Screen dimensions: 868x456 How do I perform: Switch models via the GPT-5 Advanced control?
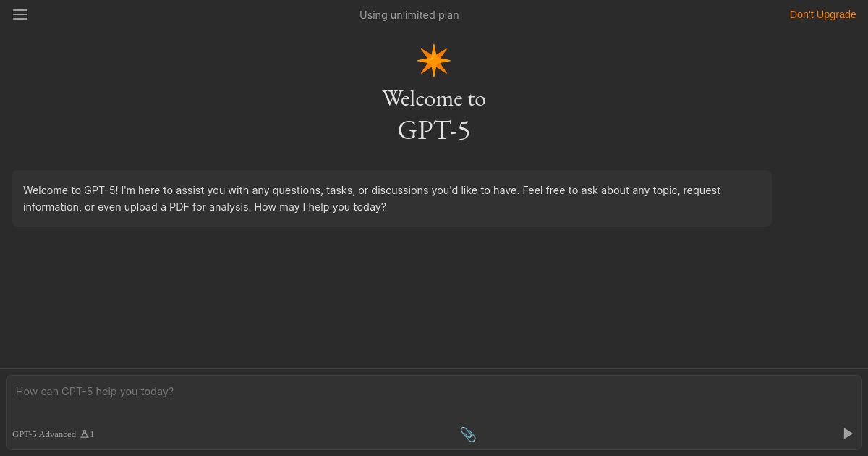click(x=44, y=434)
